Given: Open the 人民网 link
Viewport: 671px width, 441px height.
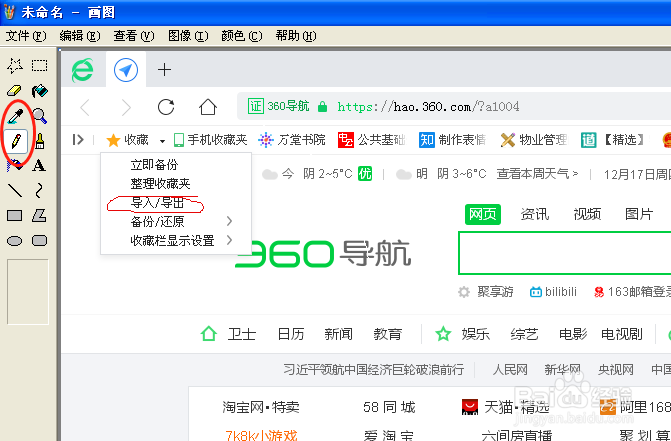Looking at the screenshot, I should 510,370.
